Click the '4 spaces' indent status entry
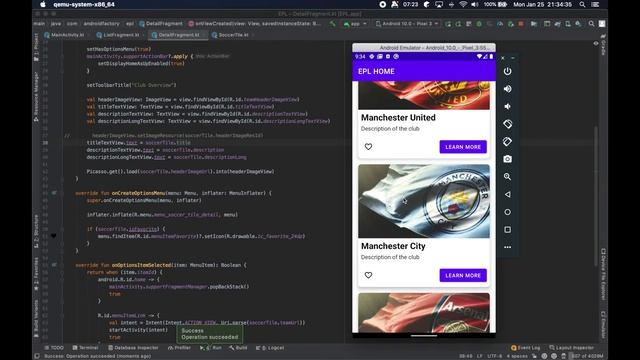 [517, 356]
